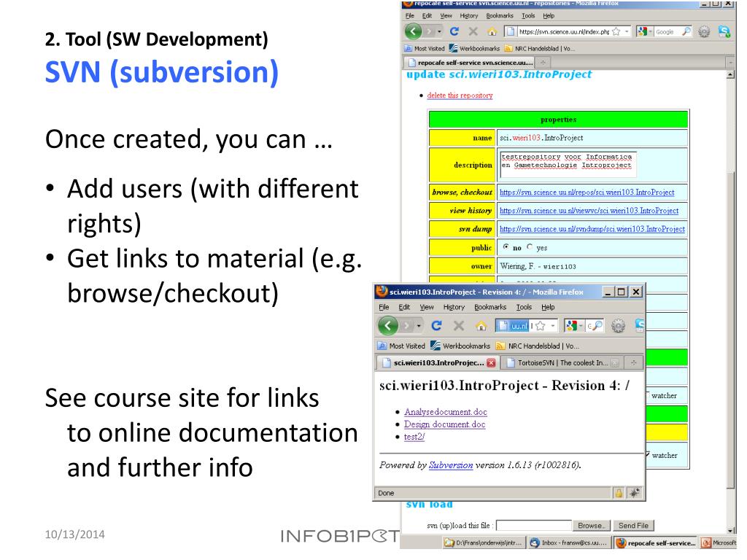This screenshot has height=560, width=747.
Task: Open Help menu in the repocafe window
Action: pyautogui.click(x=549, y=16)
